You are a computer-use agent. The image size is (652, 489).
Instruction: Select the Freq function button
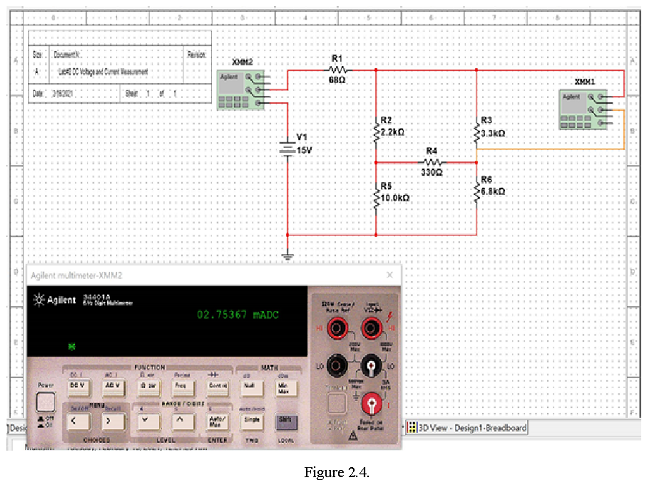(182, 388)
